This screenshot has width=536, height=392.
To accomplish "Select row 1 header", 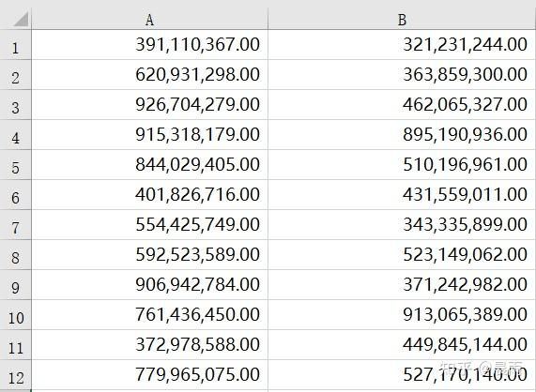I will [x=15, y=45].
